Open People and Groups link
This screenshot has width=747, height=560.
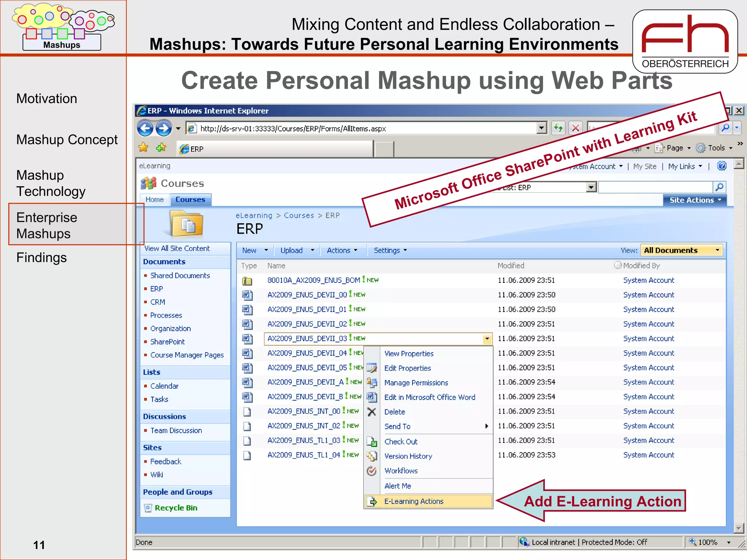178,492
